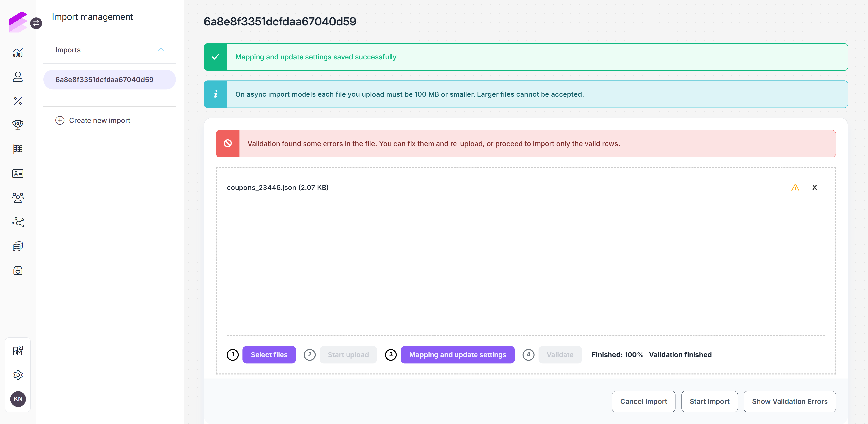Screen dimensions: 868x424
Task: Select import 6a8e8f3351dcfdaa67040d59 in list
Action: point(109,80)
